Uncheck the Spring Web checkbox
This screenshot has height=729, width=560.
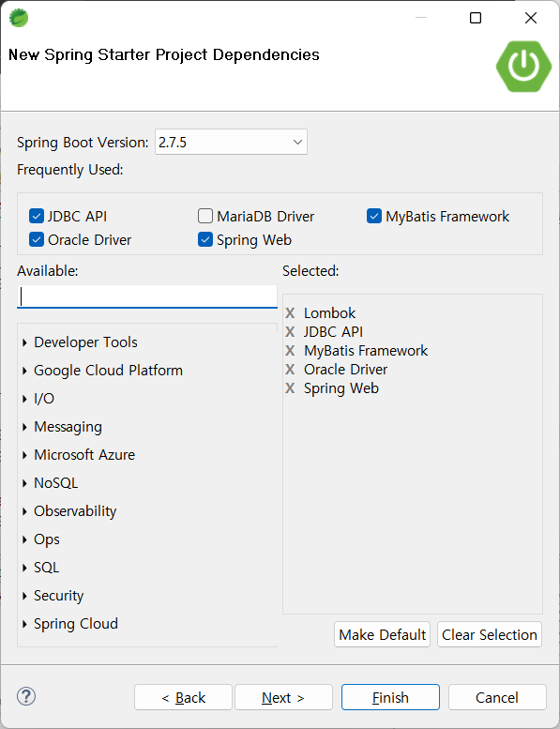[205, 239]
